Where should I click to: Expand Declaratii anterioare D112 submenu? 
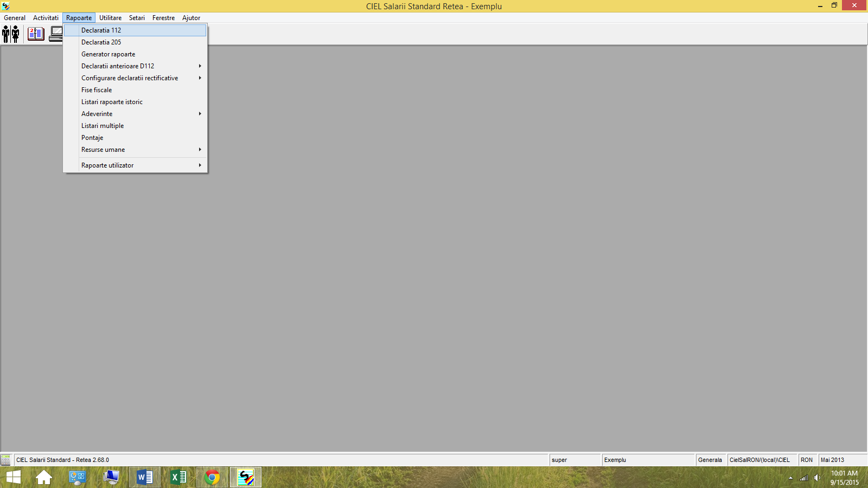(135, 66)
